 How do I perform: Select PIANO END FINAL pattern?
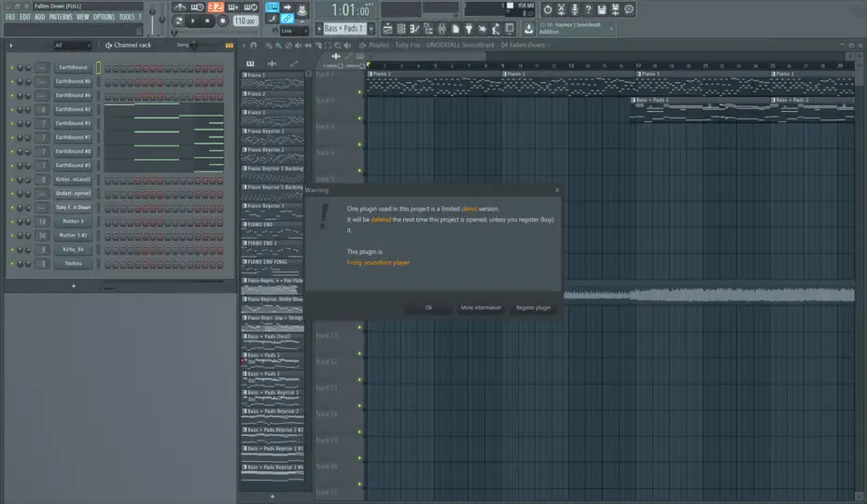pos(272,268)
